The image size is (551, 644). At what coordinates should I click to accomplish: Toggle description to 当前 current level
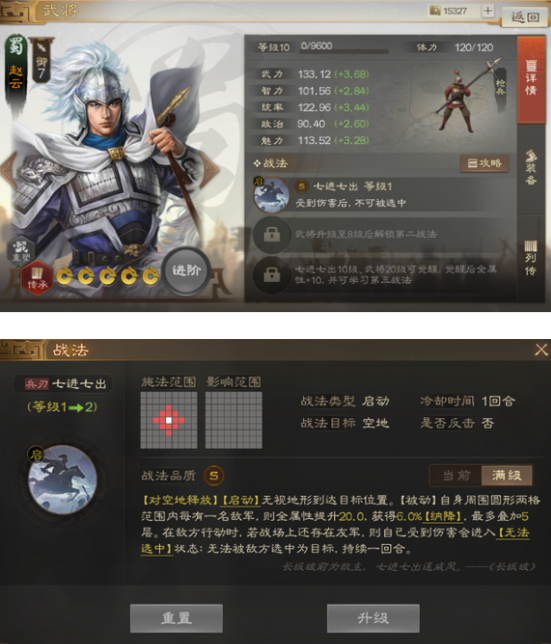click(456, 475)
